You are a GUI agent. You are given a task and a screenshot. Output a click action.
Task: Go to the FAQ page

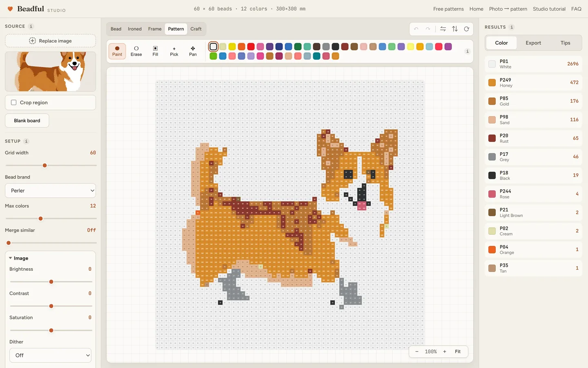[576, 9]
